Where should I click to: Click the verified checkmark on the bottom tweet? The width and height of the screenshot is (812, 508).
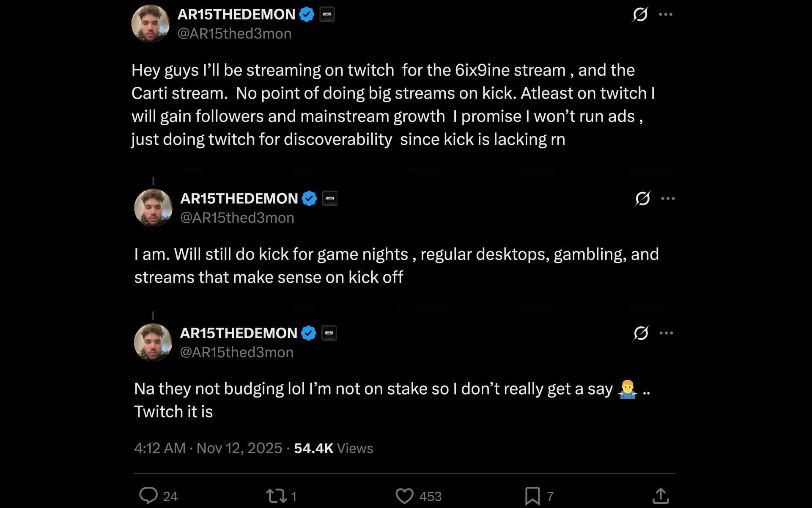(x=308, y=333)
